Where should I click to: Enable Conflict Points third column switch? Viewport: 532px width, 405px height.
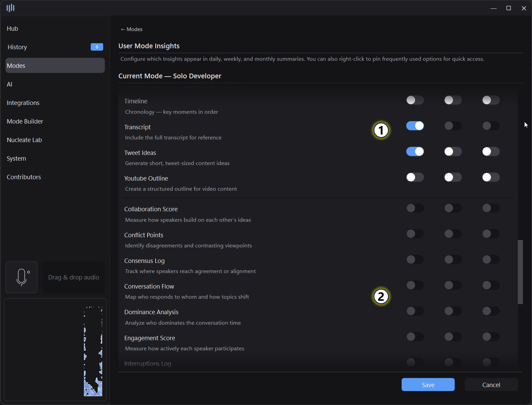[491, 234]
